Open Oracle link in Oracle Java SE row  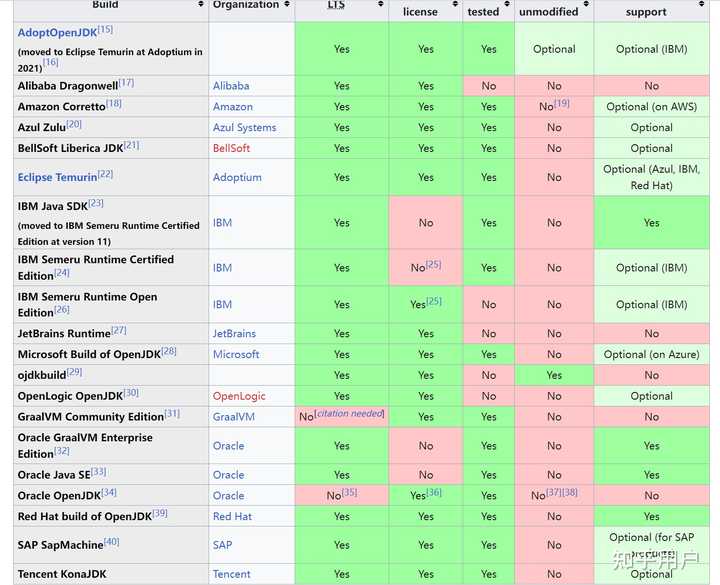pos(228,475)
